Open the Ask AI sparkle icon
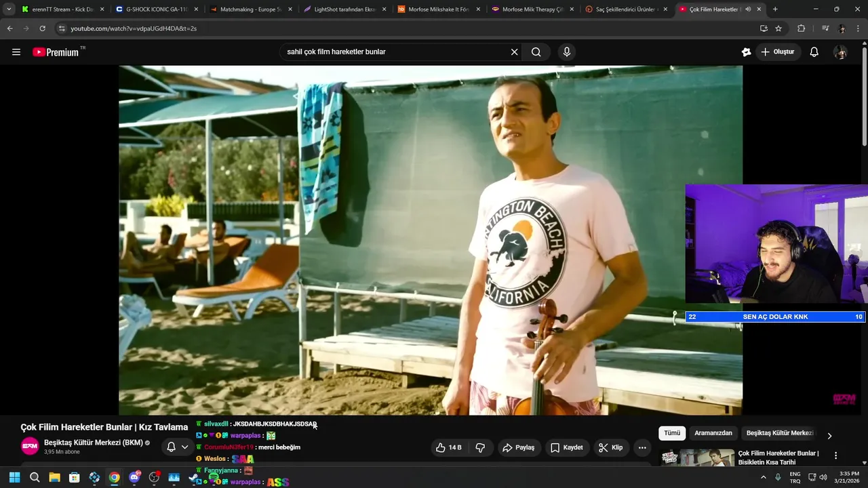Screen dimensions: 868x488 point(747,52)
